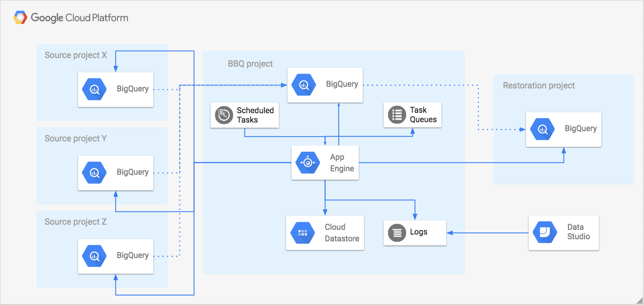
Task: Click the BigQuery icon in Source project Y
Action: tap(94, 172)
